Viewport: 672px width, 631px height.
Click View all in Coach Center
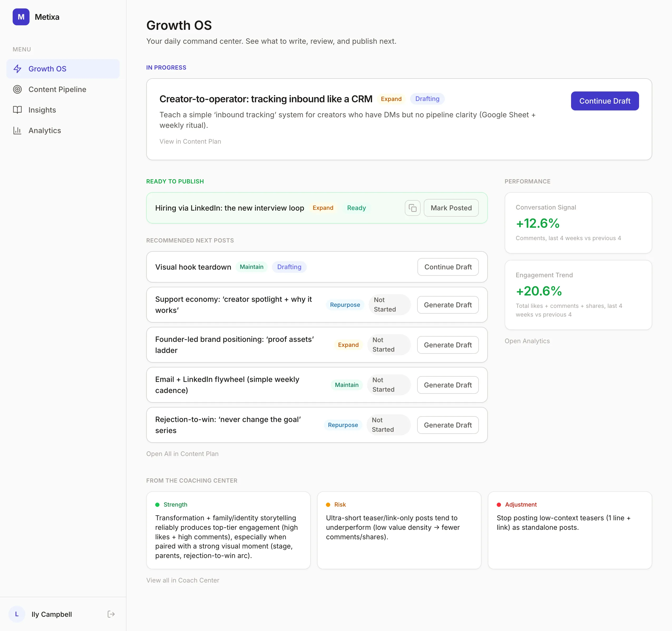click(183, 580)
